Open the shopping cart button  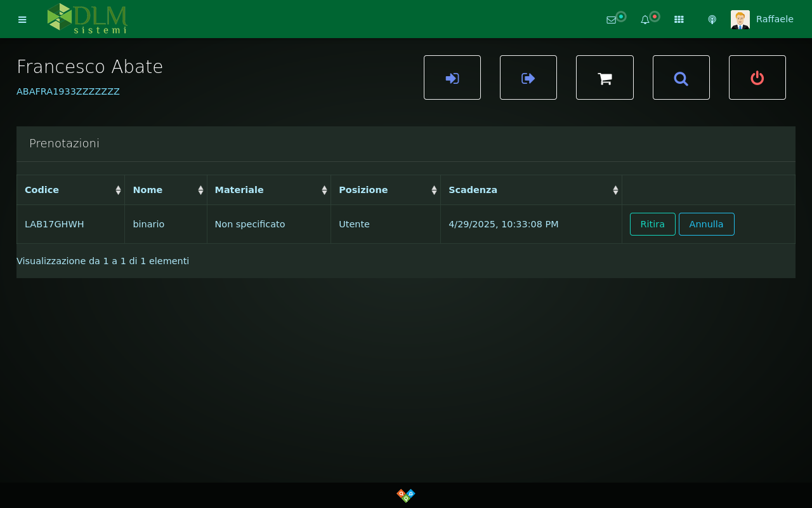point(605,77)
